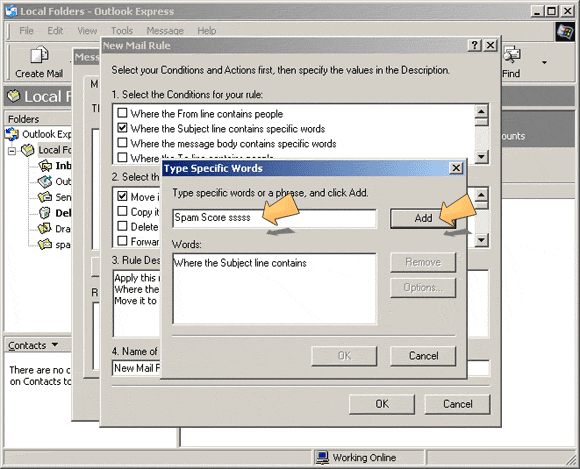Collapse the Local Folders tree node
Viewport: 580px width, 469px height.
point(12,151)
